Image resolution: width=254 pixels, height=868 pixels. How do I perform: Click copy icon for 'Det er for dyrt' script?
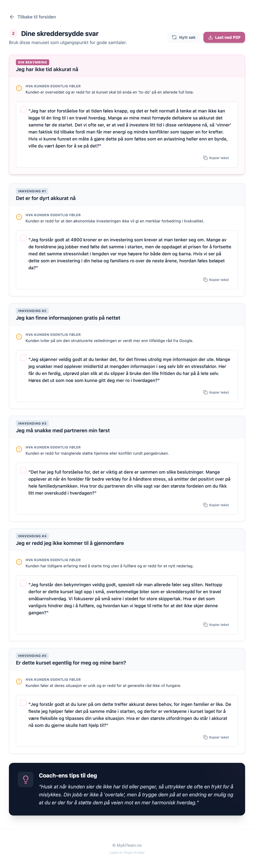pyautogui.click(x=205, y=280)
